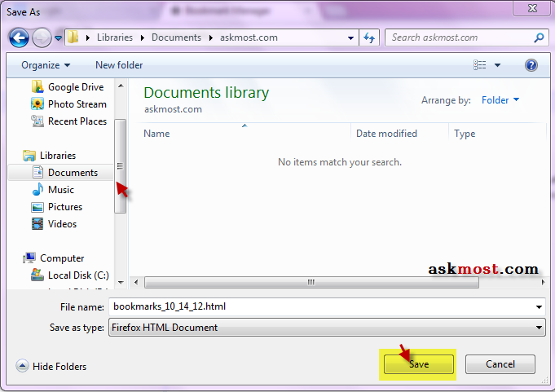Click the Local Disk (C:) drive icon
The image size is (555, 392).
coord(37,275)
